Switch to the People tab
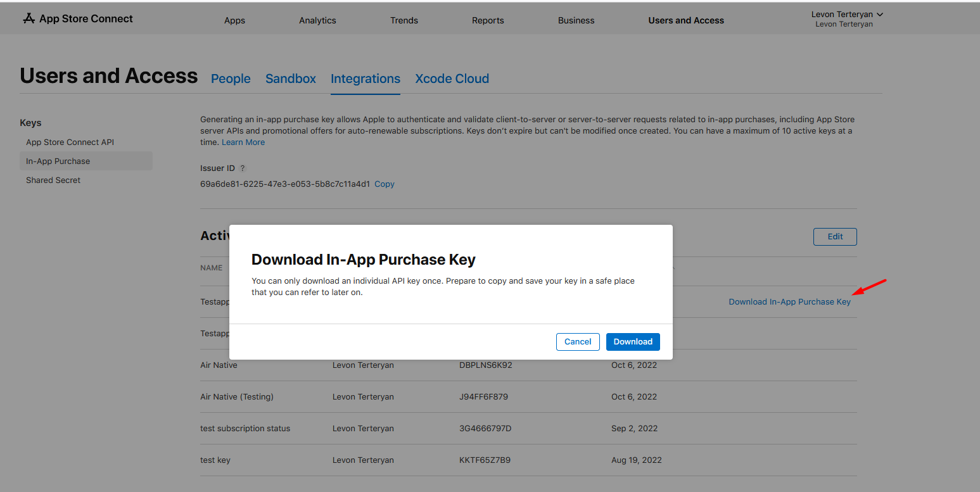980x492 pixels. [231, 79]
